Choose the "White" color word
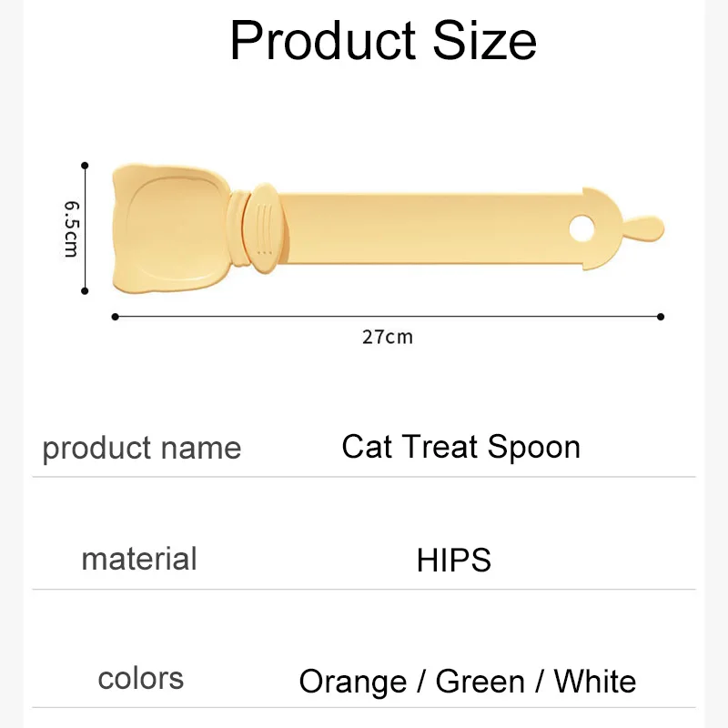This screenshot has height=728, width=728. pyautogui.click(x=595, y=682)
